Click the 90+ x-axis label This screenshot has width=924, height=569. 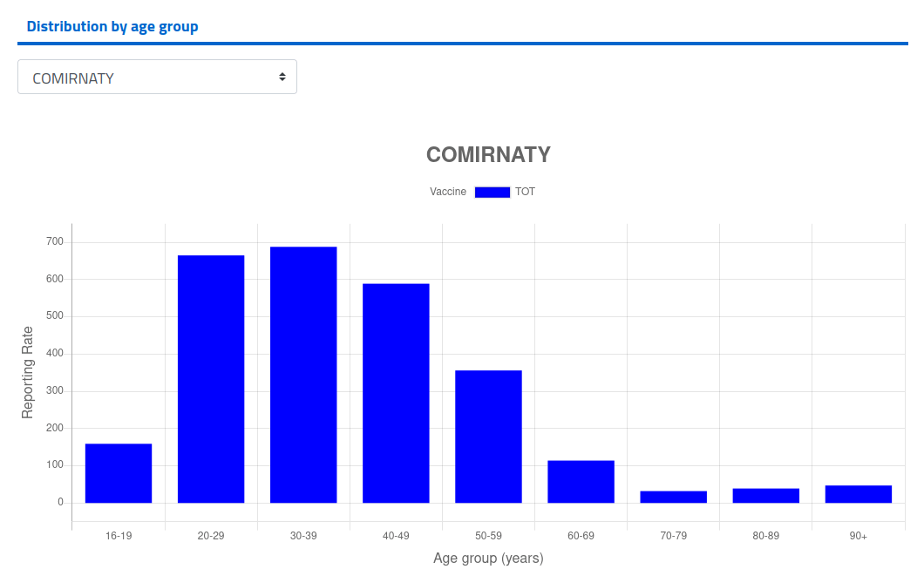point(859,536)
